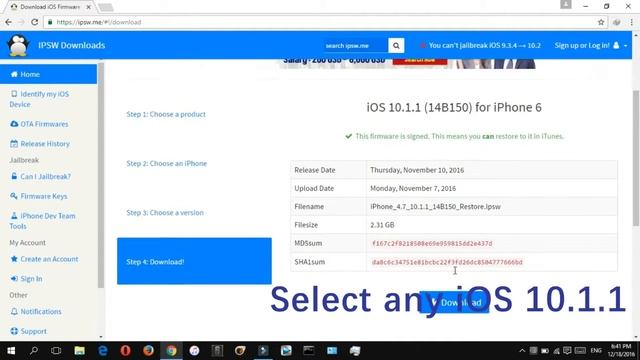Go to Step 2: Choose an iPhone
The height and width of the screenshot is (360, 640).
pyautogui.click(x=167, y=163)
